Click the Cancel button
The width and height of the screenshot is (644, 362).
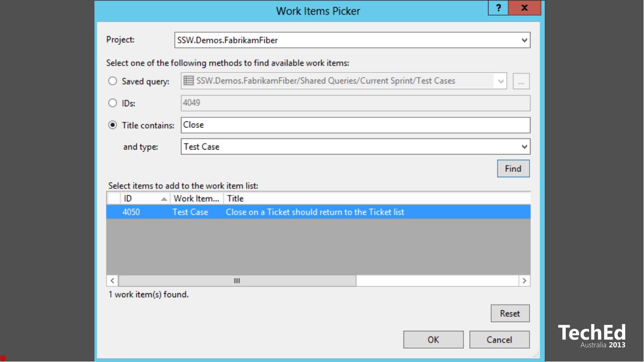point(500,340)
